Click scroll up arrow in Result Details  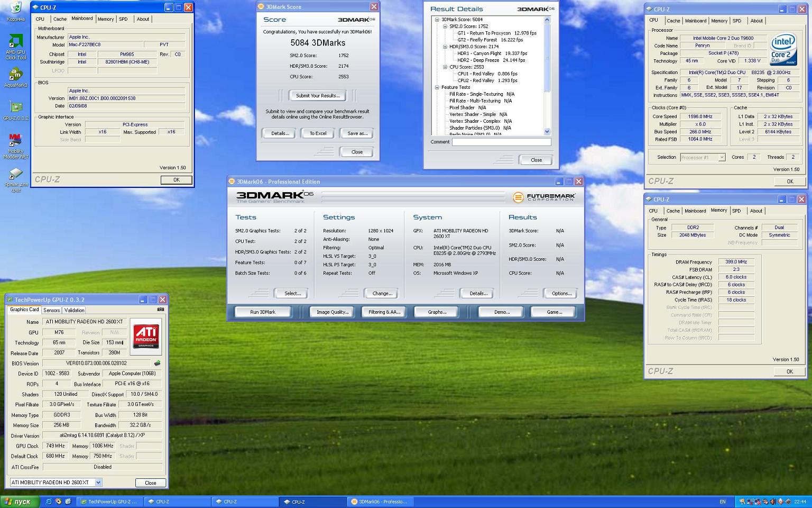point(547,20)
